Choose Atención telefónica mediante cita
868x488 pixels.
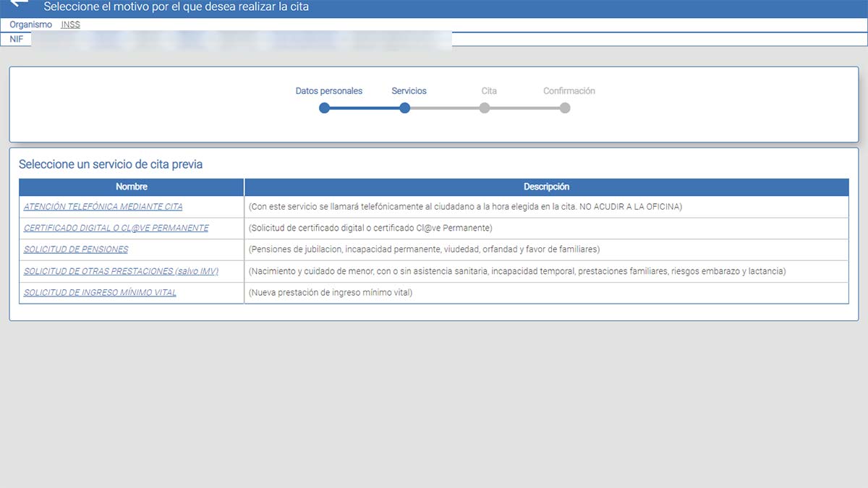(x=103, y=207)
